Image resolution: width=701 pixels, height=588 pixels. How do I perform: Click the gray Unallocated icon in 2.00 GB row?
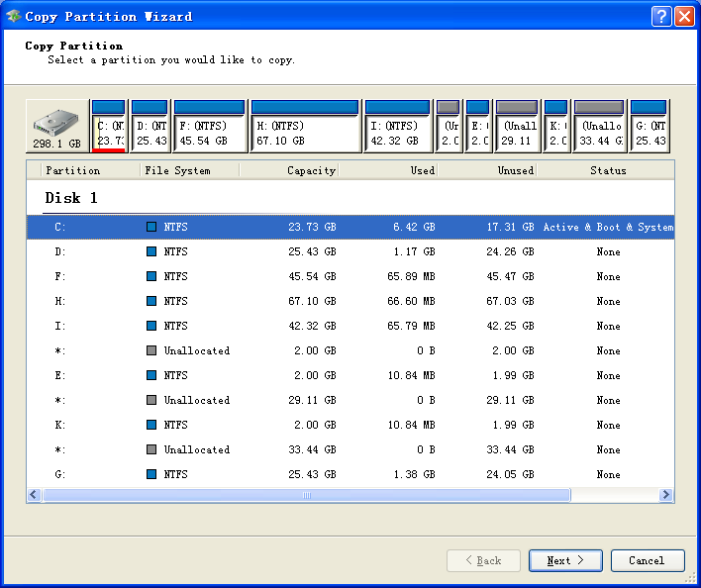(x=151, y=350)
